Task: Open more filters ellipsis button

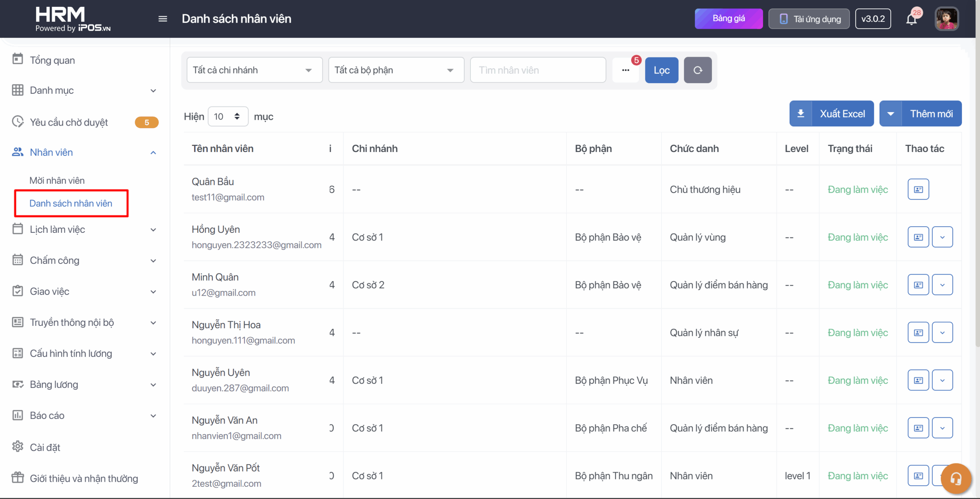Action: (626, 70)
